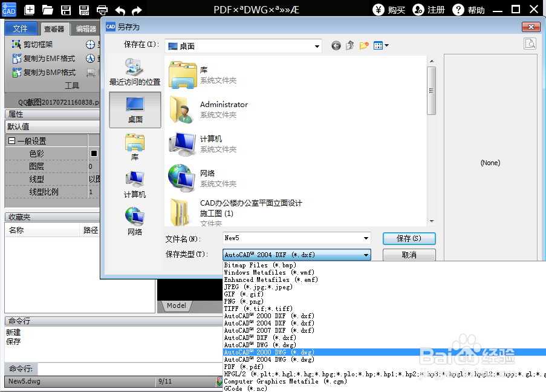Click the file list scrollbar down arrow

click(x=432, y=221)
